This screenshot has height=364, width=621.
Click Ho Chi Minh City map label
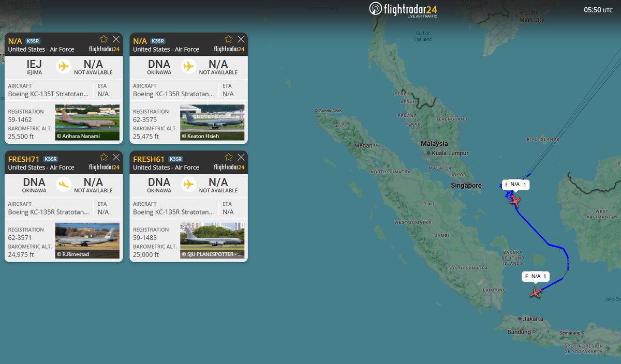click(531, 16)
